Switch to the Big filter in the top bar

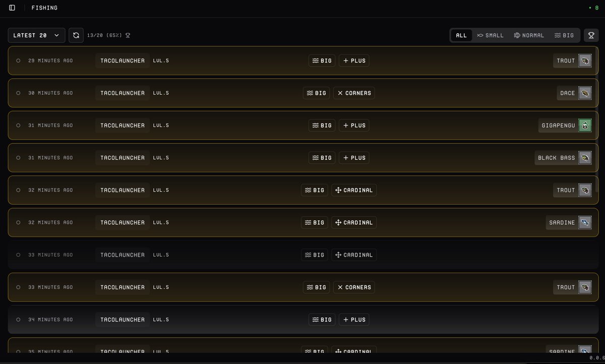[564, 35]
